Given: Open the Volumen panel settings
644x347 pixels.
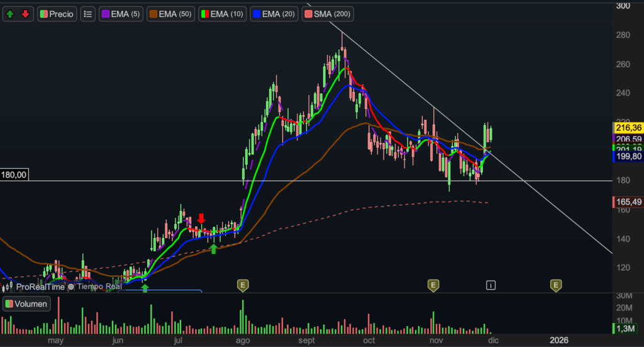Looking at the screenshot, I should tap(26, 304).
